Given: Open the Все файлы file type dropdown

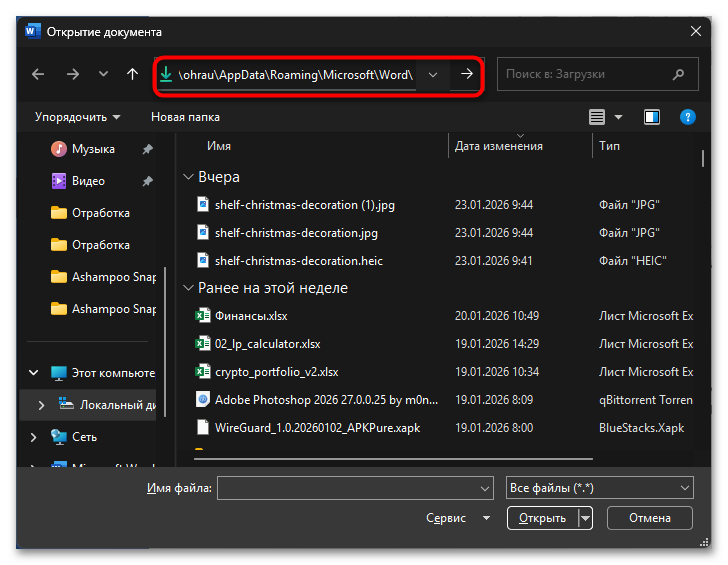Looking at the screenshot, I should tap(600, 488).
